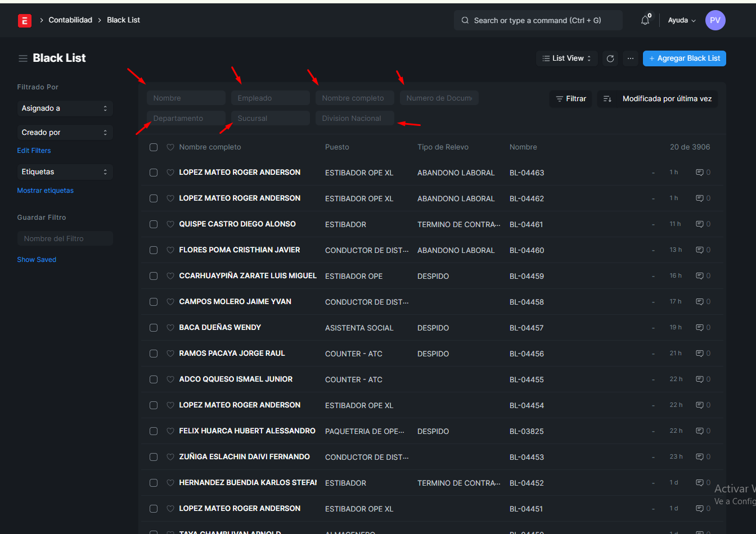Expand the Asignado a dropdown
The height and width of the screenshot is (534, 756).
(x=65, y=108)
